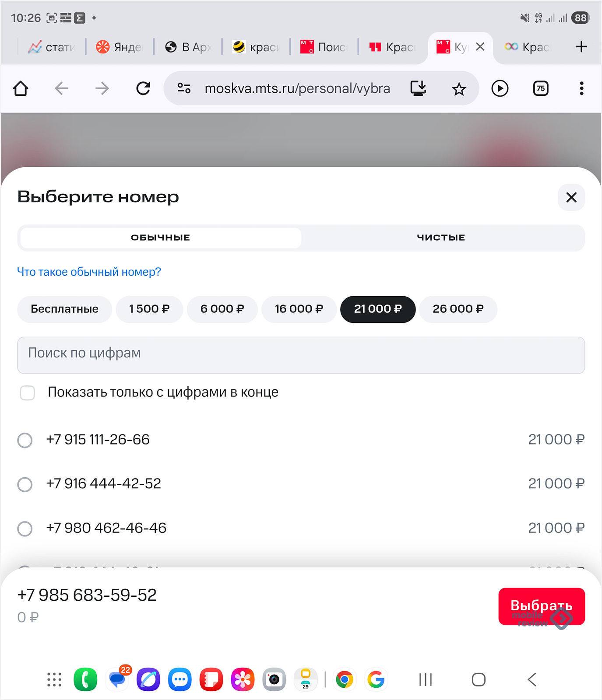The height and width of the screenshot is (700, 602).
Task: Open the phone dialer app in the dock
Action: click(85, 679)
